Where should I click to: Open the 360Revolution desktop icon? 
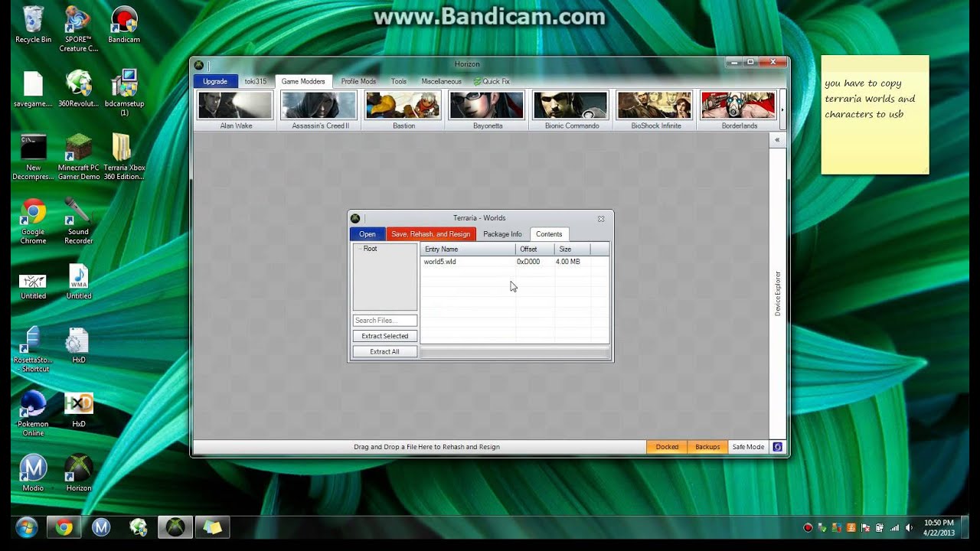78,90
